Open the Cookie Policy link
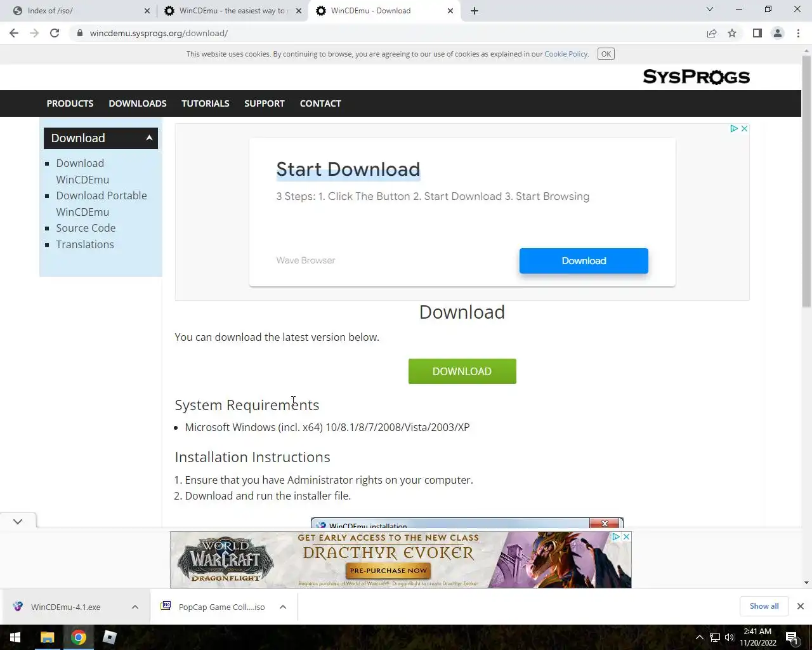812x650 pixels. 566,54
